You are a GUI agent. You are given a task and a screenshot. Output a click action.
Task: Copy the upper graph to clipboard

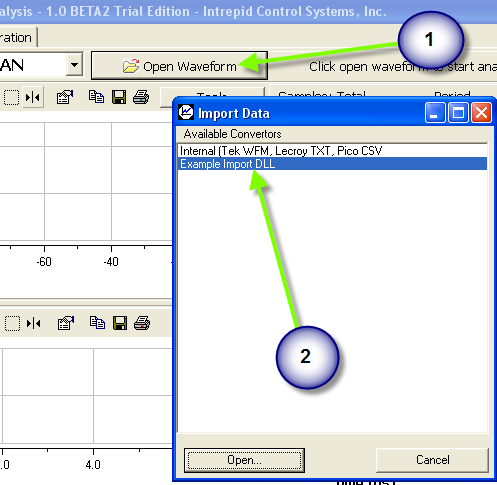click(x=96, y=97)
